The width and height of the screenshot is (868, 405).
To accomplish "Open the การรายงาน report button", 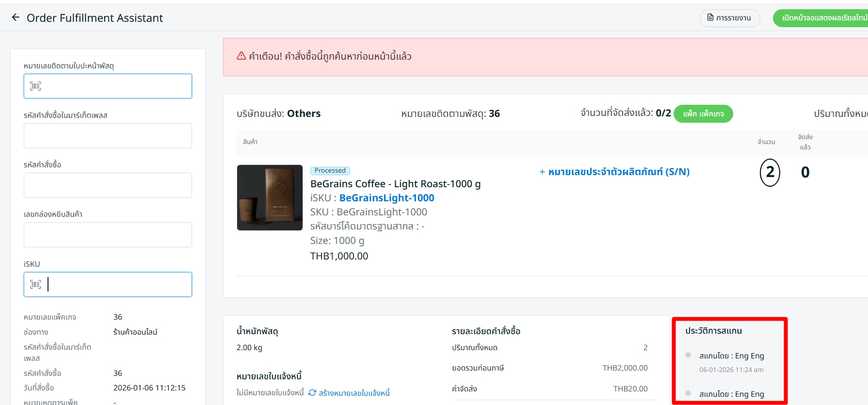I will [x=729, y=18].
